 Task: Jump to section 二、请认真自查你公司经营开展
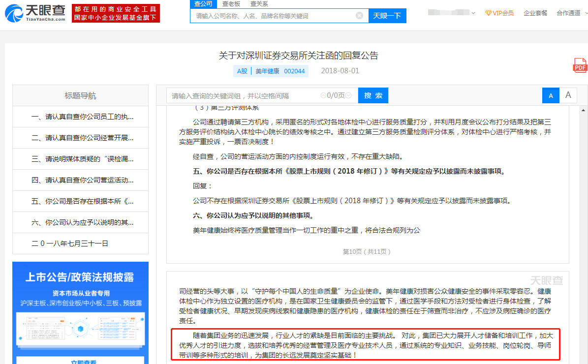[81, 138]
